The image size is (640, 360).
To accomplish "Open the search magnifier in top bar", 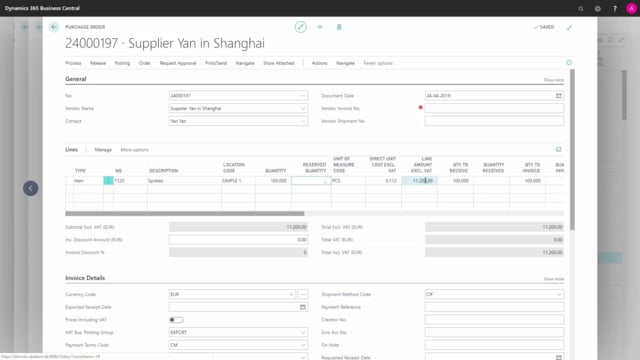I will pyautogui.click(x=581, y=8).
